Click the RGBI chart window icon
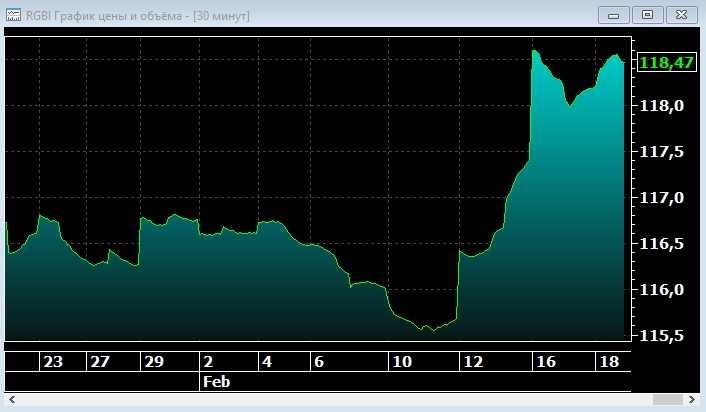 (14, 15)
